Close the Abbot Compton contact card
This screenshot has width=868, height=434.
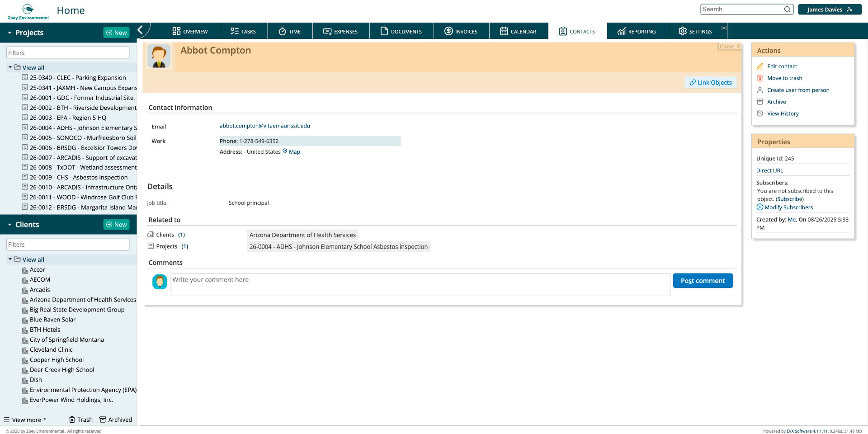coord(729,47)
